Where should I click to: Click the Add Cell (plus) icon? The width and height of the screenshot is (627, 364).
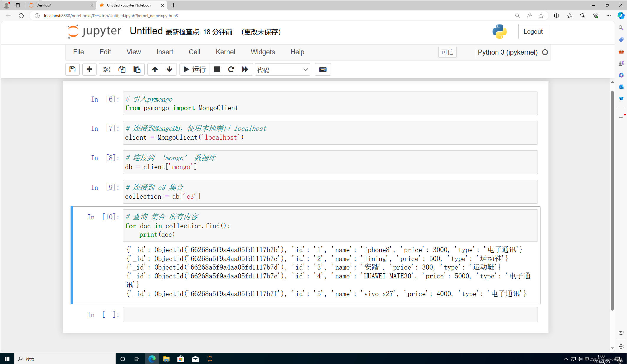[x=89, y=69]
